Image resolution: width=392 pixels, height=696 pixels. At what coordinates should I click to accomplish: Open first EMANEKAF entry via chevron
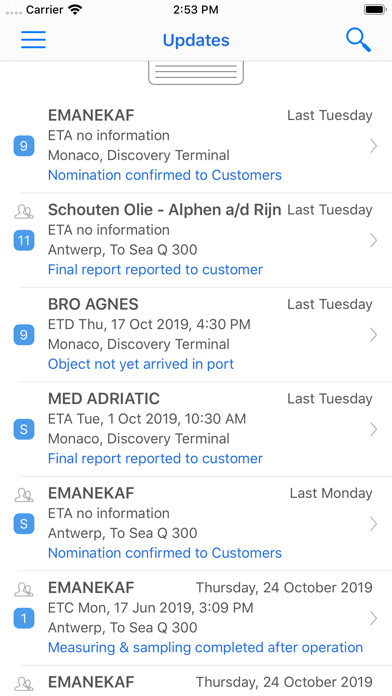click(x=373, y=146)
